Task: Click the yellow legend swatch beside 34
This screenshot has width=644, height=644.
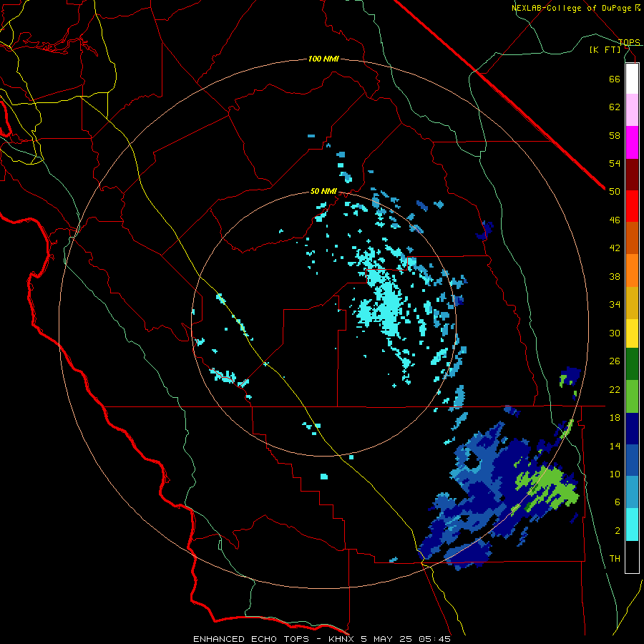Action: tap(632, 333)
